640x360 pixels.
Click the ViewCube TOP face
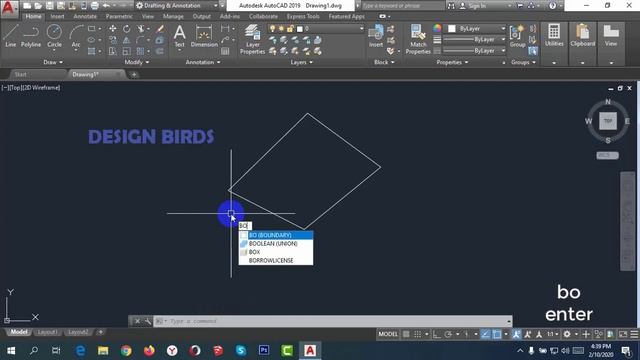[x=608, y=121]
